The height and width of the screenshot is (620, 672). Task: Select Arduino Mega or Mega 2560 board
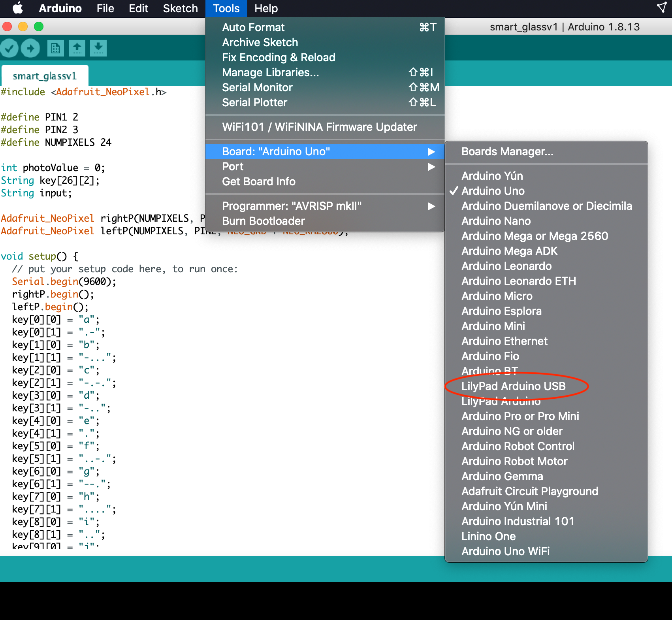click(546, 236)
